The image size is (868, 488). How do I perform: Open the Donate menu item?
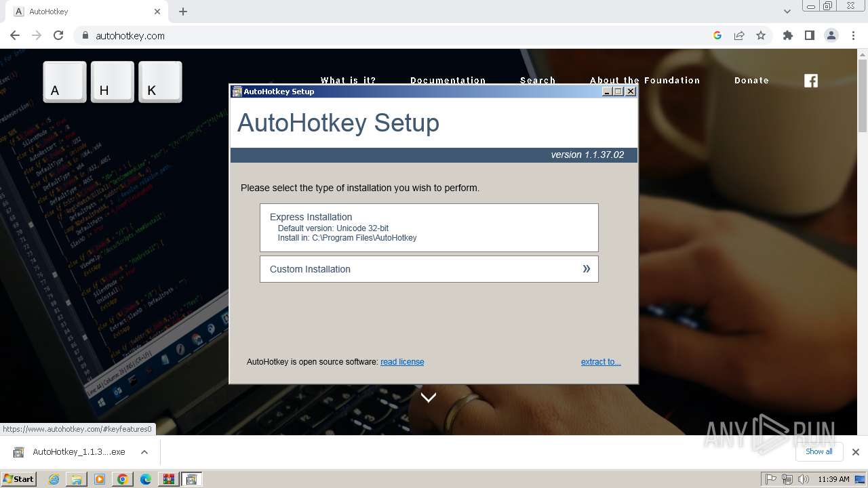(751, 80)
